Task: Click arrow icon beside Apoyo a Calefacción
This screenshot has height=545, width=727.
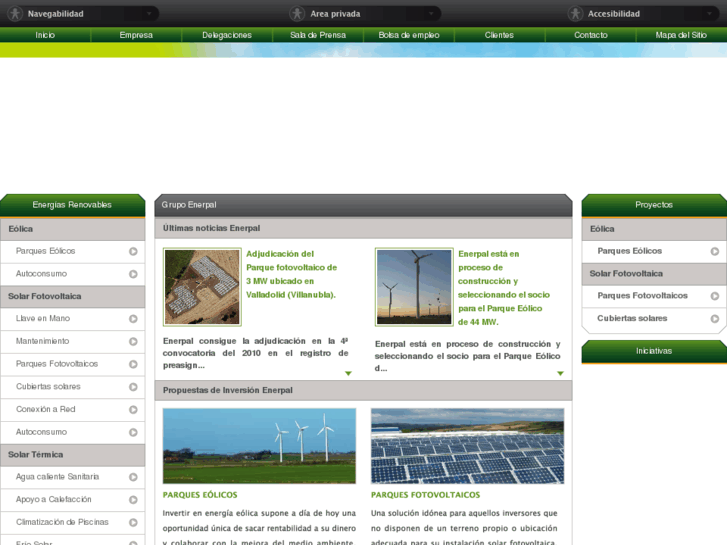Action: tap(133, 500)
